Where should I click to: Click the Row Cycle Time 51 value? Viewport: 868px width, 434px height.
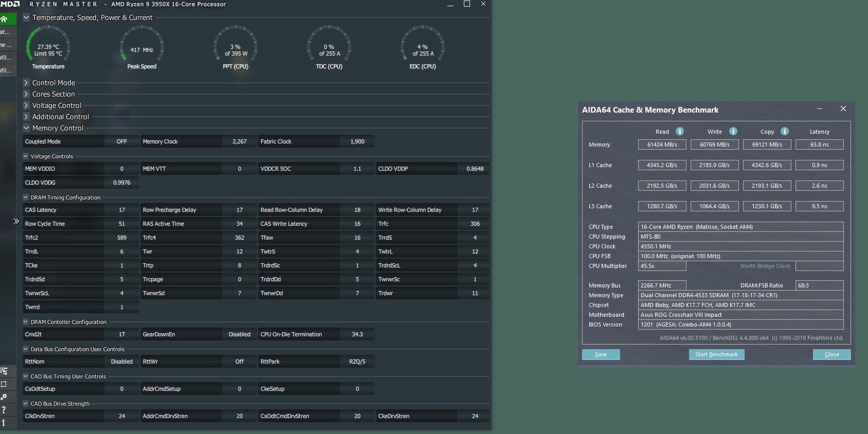coord(122,224)
